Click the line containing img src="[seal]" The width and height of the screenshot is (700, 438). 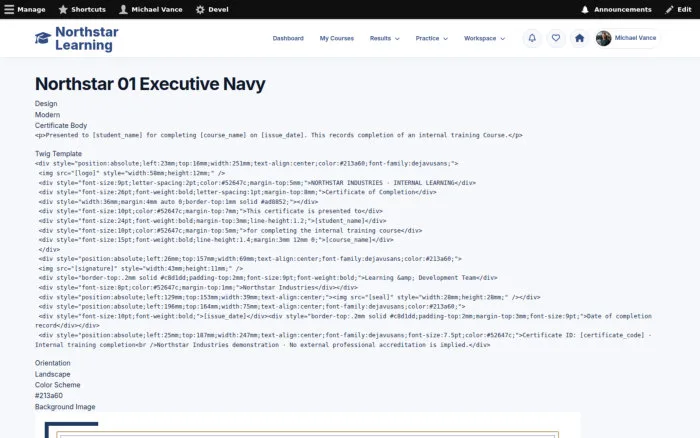[289, 297]
